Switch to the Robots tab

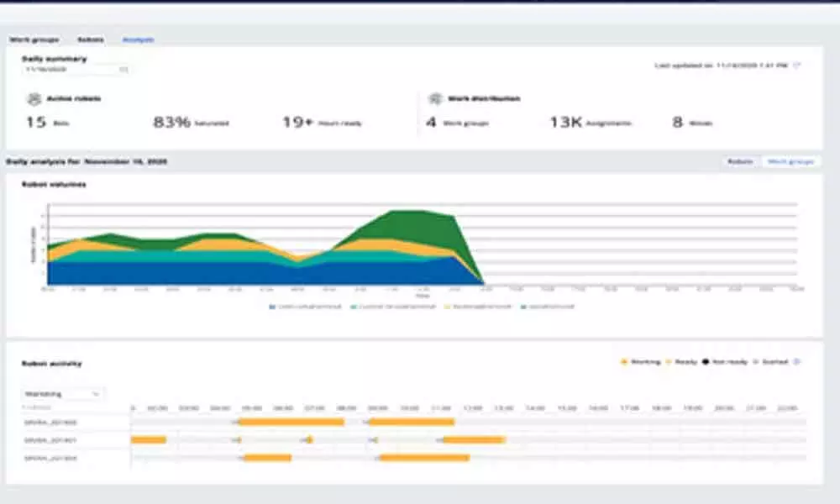(x=91, y=39)
